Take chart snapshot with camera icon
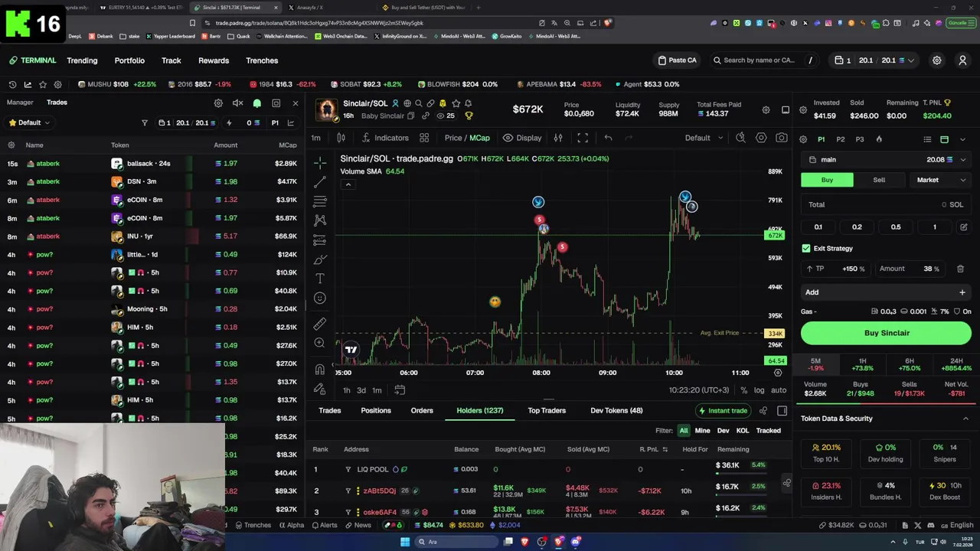The height and width of the screenshot is (551, 980). click(x=781, y=138)
